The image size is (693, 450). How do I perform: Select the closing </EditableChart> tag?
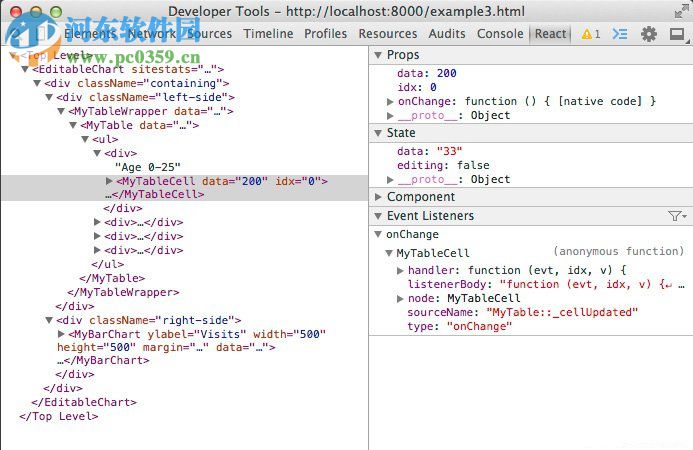[x=84, y=402]
